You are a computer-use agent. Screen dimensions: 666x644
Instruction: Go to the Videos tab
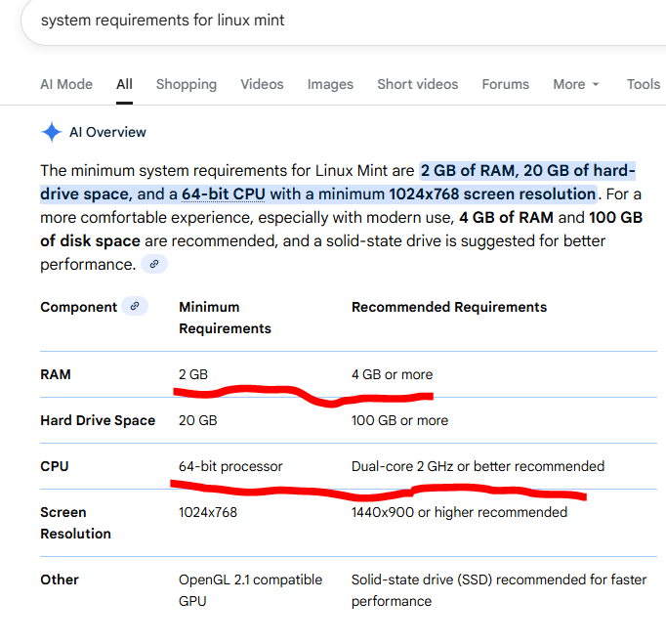pos(262,84)
